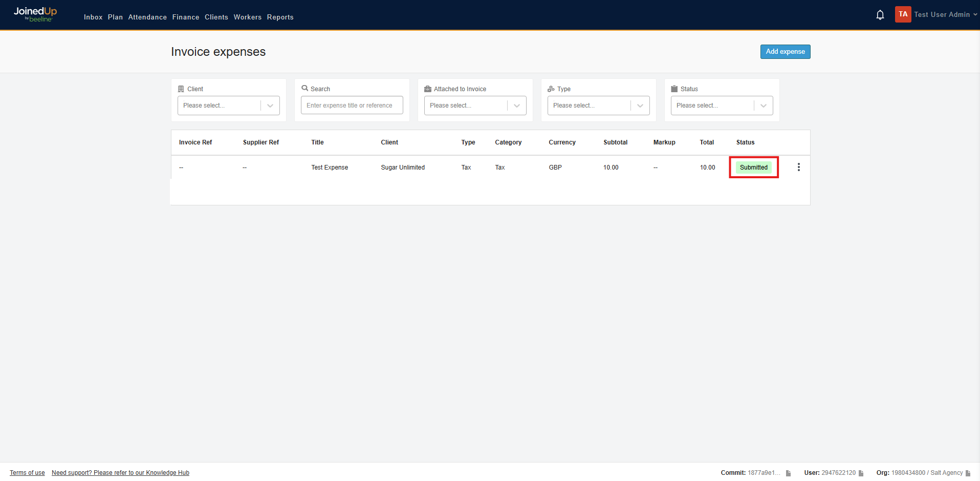Open the Finance menu

(x=185, y=17)
